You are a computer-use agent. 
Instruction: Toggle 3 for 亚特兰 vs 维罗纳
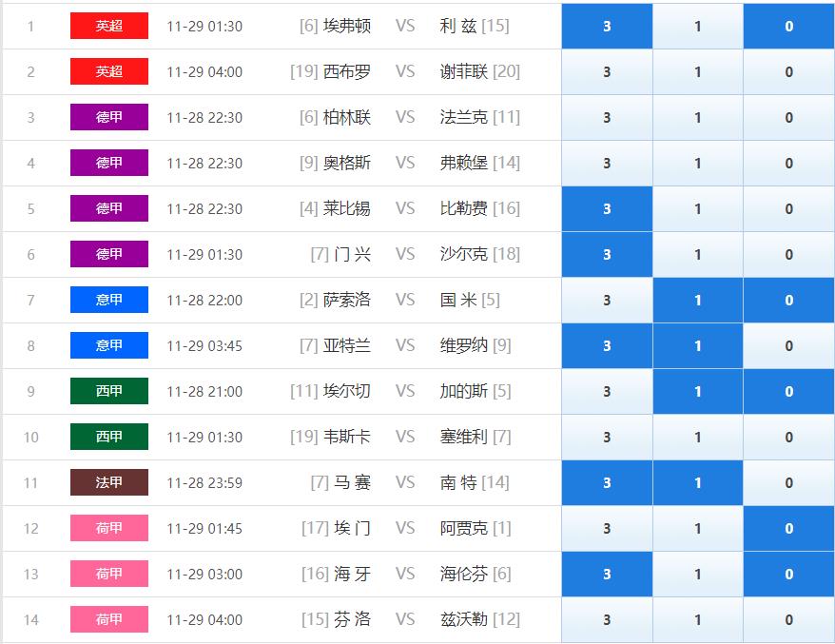[607, 346]
